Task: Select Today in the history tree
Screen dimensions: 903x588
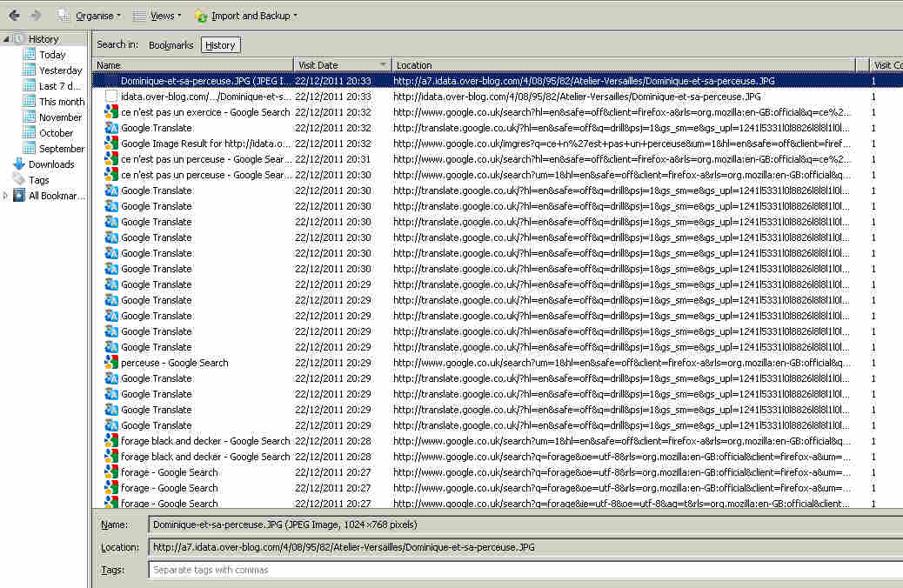Action: (52, 55)
